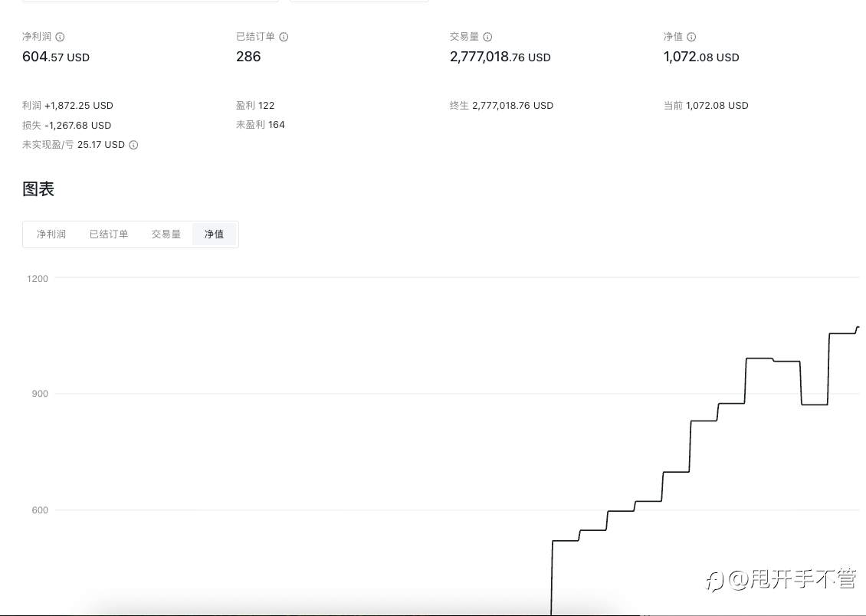Viewport: 866px width, 616px height.
Task: Click the 900 label on the chart axis
Action: (x=39, y=394)
